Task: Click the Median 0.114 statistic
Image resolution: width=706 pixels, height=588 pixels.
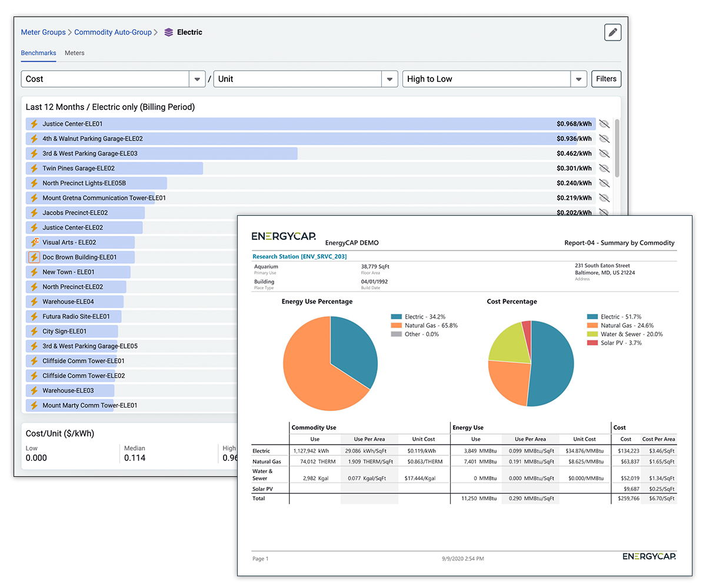Action: tap(135, 453)
